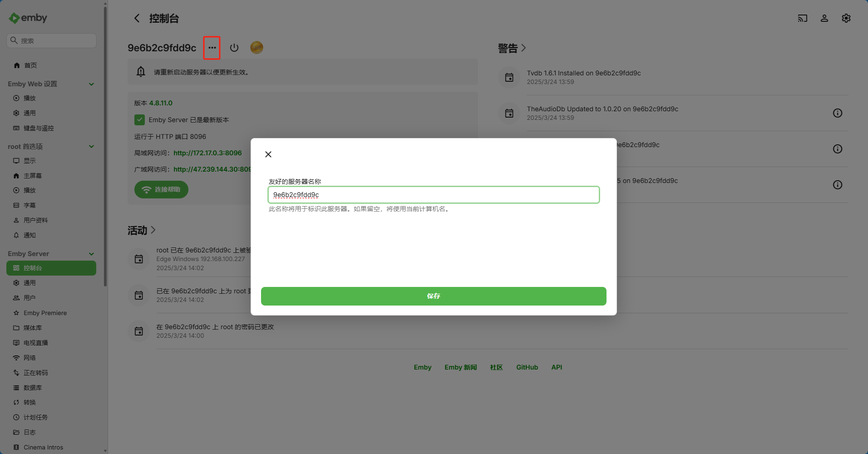Click the Connection Help button
Screen dimensions: 868x454
click(x=161, y=189)
